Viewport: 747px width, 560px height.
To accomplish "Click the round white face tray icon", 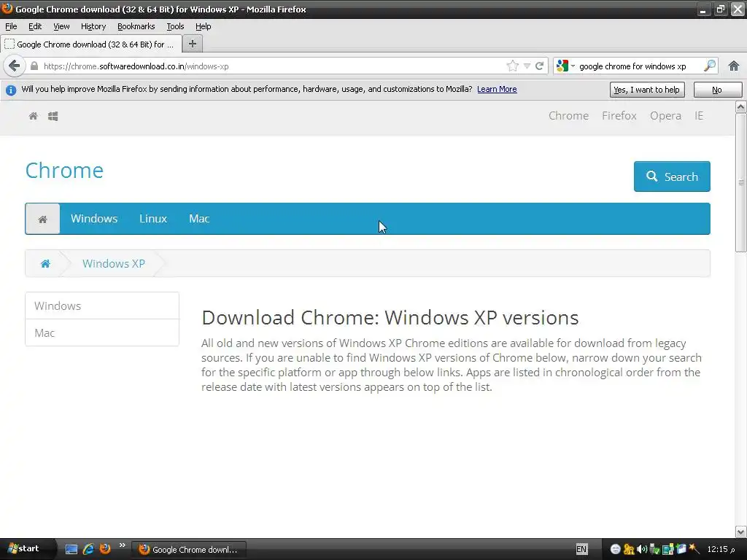I will pos(616,550).
